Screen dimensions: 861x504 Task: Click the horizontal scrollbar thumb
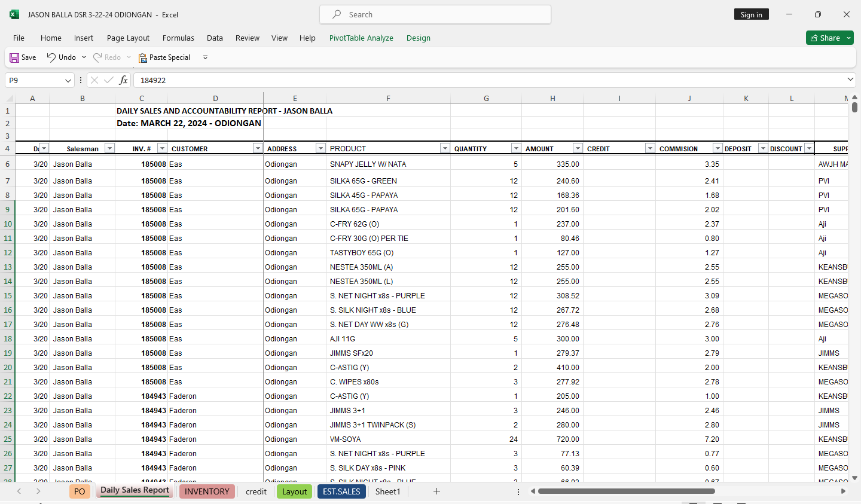626,491
